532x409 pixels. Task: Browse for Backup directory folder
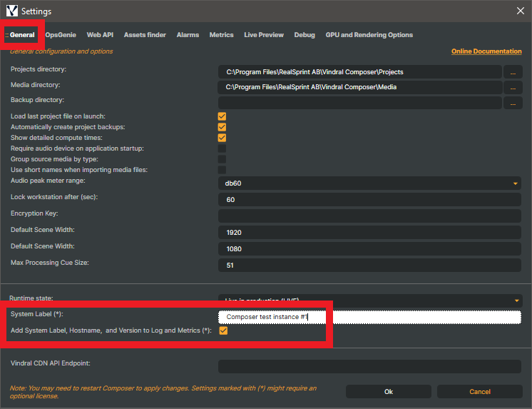[x=513, y=103]
